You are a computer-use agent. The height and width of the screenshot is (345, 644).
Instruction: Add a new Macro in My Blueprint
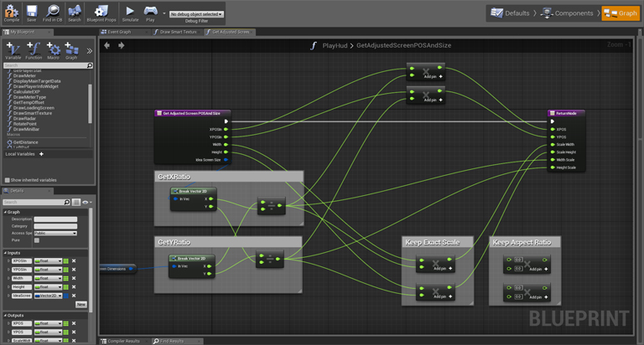(x=53, y=49)
